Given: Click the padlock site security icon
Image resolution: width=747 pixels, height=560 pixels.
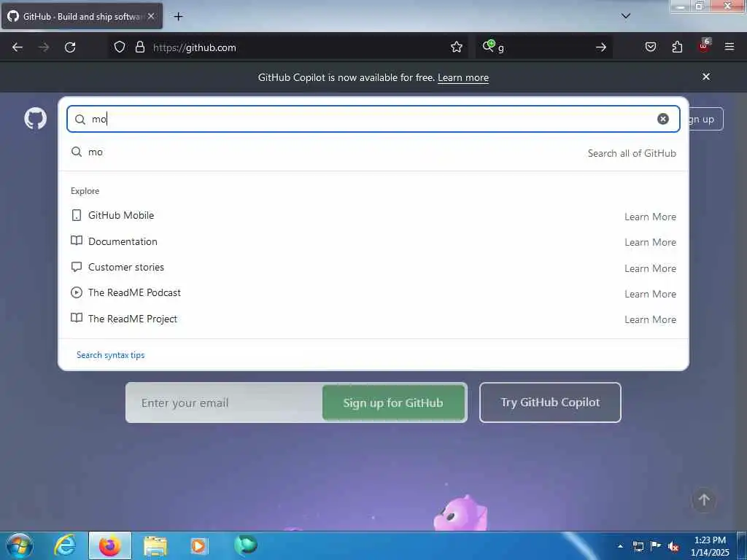Looking at the screenshot, I should [139, 47].
